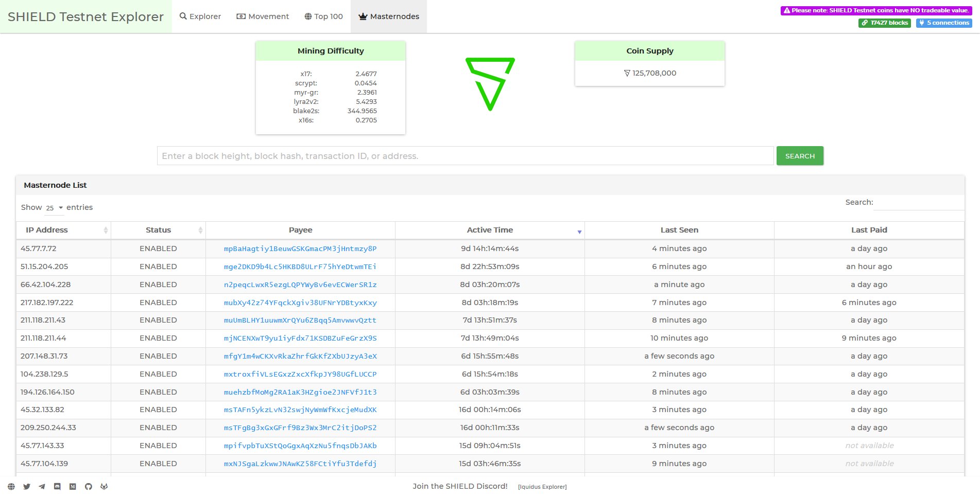The width and height of the screenshot is (980, 497).
Task: Open payee address muUmBLHY1uuwmXrQYu6ZBqq5AmvwwvQztt
Action: [x=300, y=320]
